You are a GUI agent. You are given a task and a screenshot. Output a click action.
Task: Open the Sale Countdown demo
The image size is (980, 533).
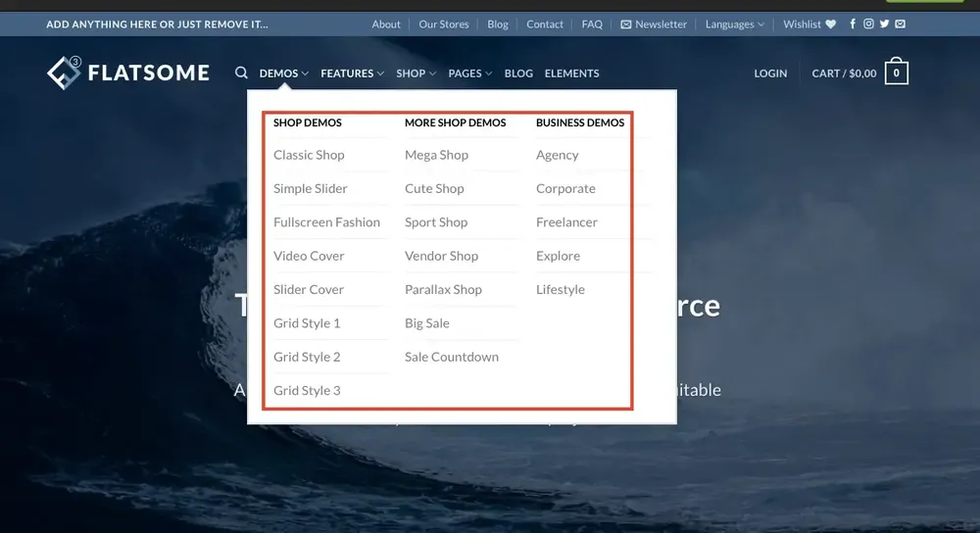pyautogui.click(x=451, y=357)
